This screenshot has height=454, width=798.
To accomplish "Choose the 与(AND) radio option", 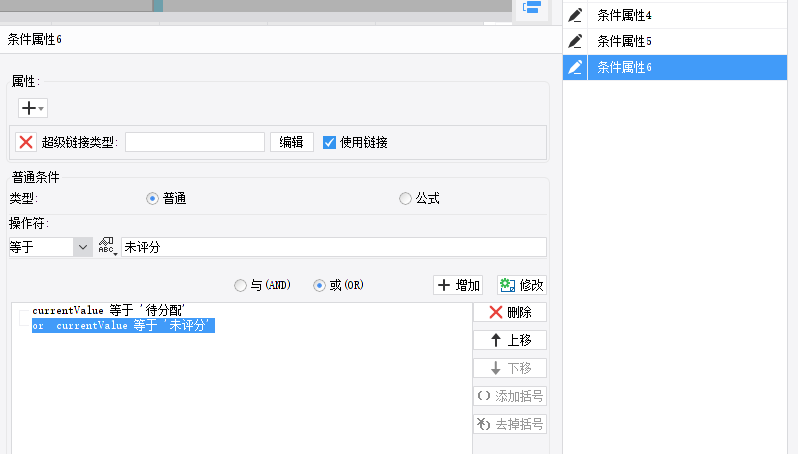I will (x=240, y=286).
